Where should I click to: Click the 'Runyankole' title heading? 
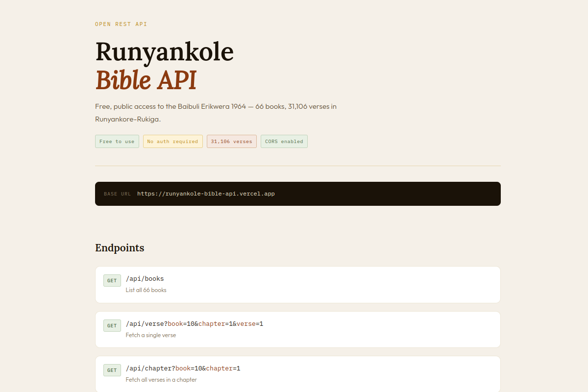tap(164, 51)
